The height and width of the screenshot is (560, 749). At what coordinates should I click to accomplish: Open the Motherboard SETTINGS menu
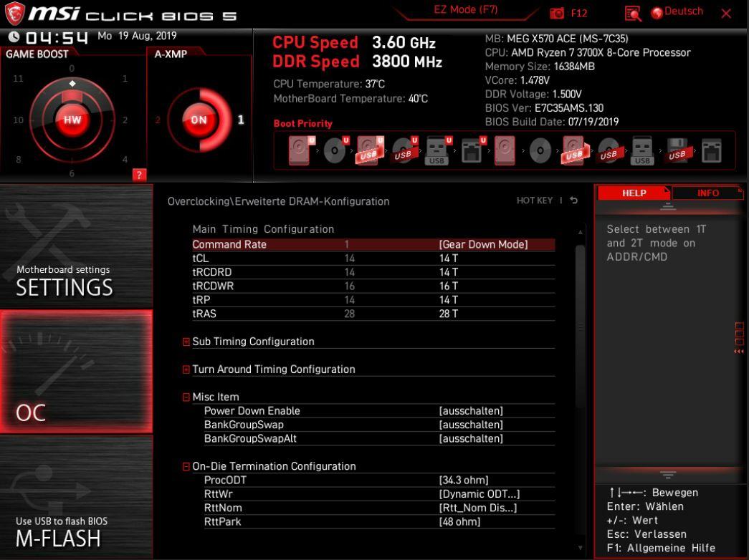click(77, 246)
